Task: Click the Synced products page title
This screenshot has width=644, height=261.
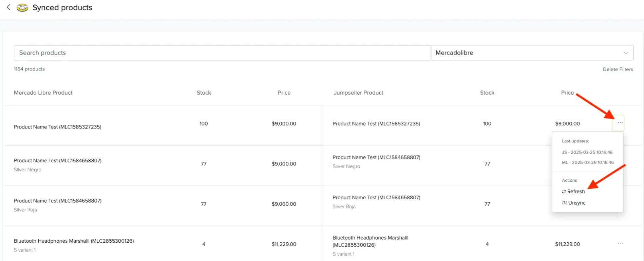Action: tap(62, 7)
